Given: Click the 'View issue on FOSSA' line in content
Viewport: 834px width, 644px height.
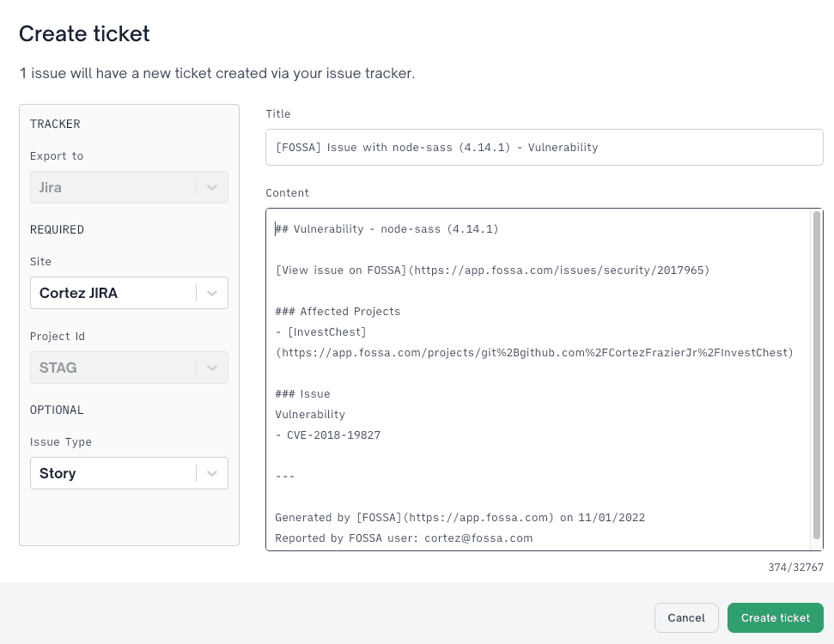Looking at the screenshot, I should (492, 270).
